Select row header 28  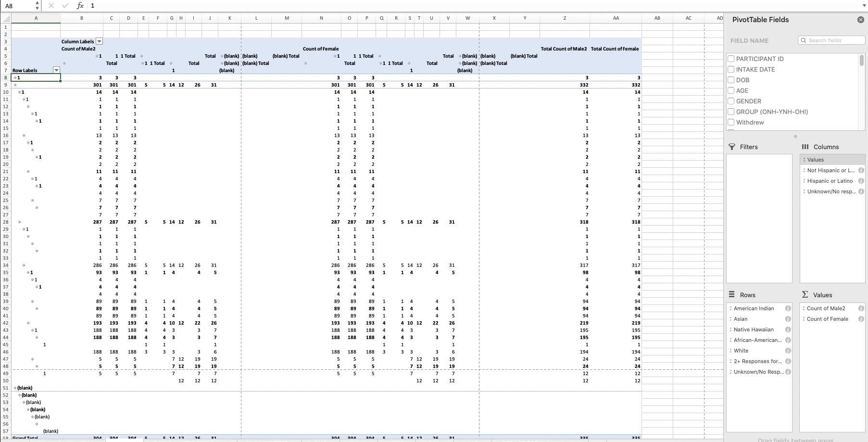(x=6, y=222)
